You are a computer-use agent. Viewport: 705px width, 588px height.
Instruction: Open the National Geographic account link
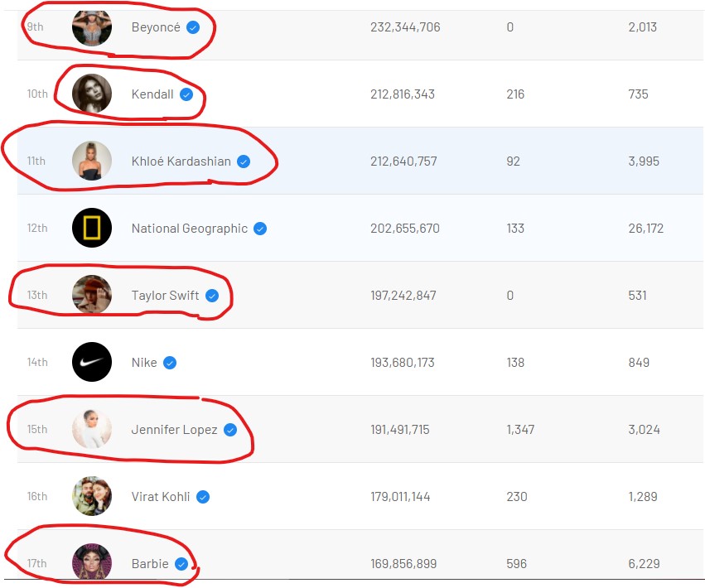(189, 229)
